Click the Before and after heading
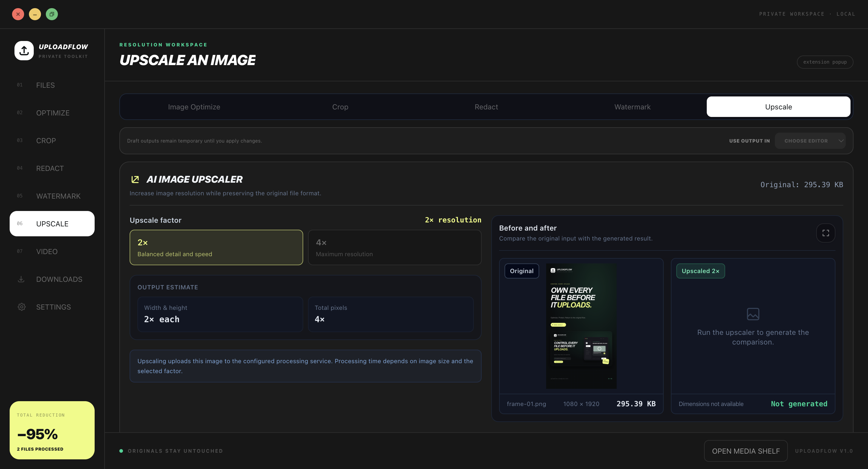This screenshot has width=868, height=469. click(528, 228)
